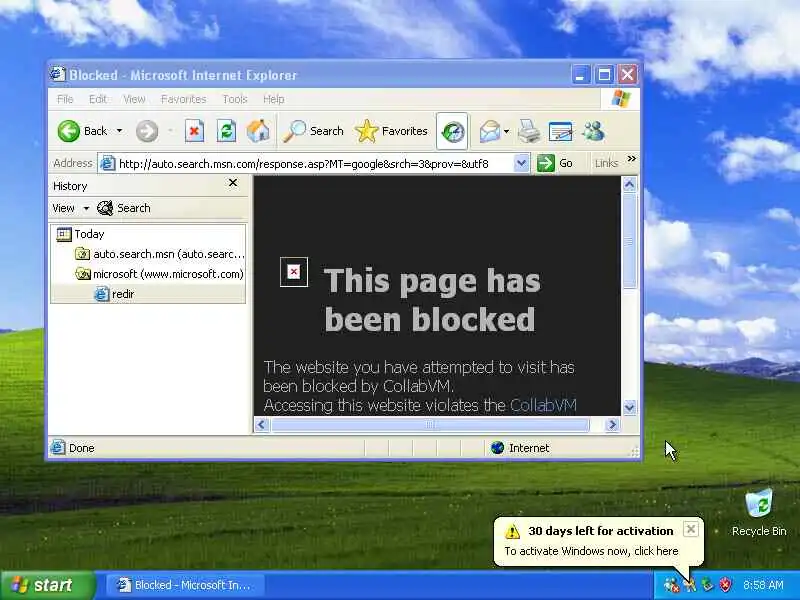Refresh the page with the green arrows icon
Image resolution: width=800 pixels, height=600 pixels.
point(226,131)
